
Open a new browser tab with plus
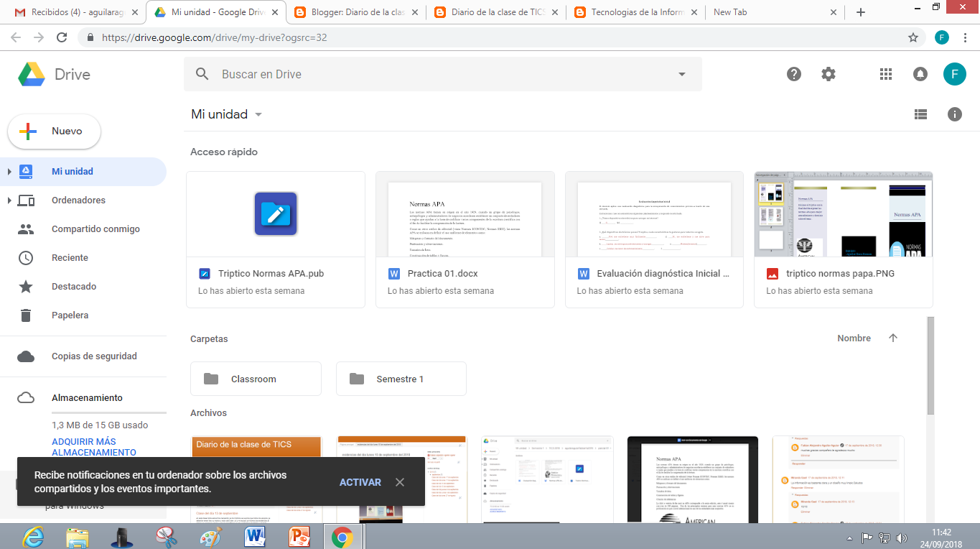point(861,12)
